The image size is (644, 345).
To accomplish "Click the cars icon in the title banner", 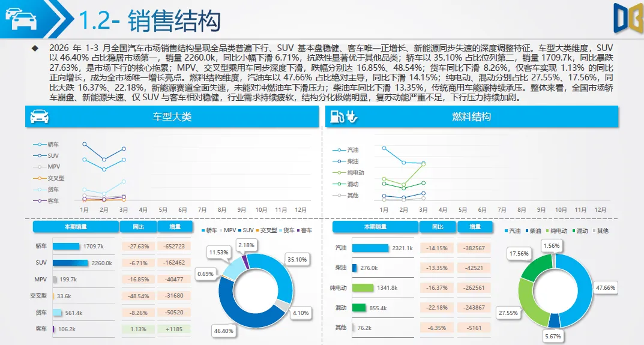I will point(20,19).
